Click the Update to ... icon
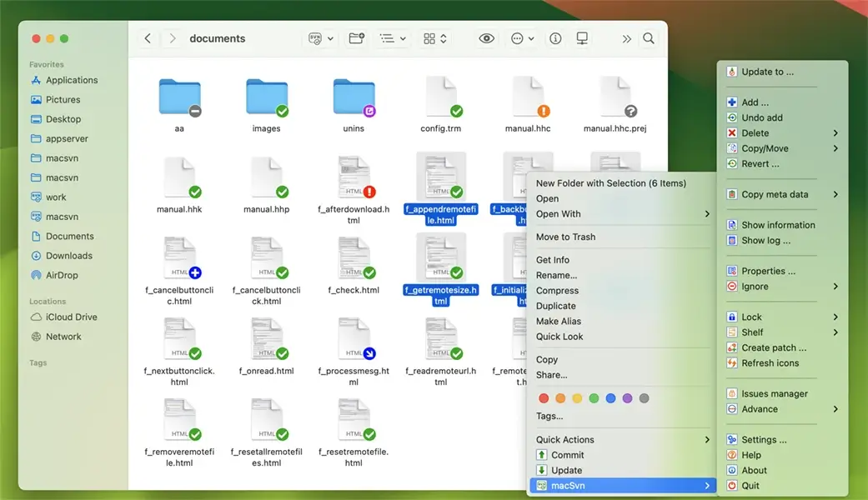Image resolution: width=868 pixels, height=500 pixels. [x=732, y=72]
